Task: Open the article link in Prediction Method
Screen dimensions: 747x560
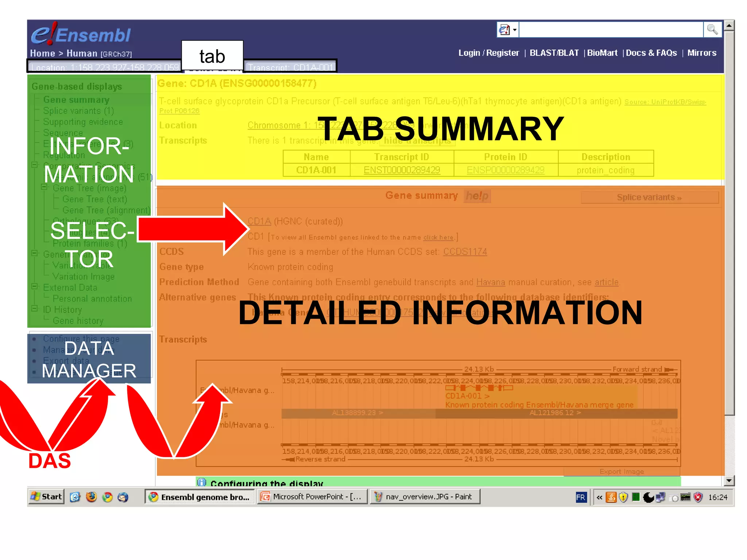Action: pyautogui.click(x=607, y=282)
